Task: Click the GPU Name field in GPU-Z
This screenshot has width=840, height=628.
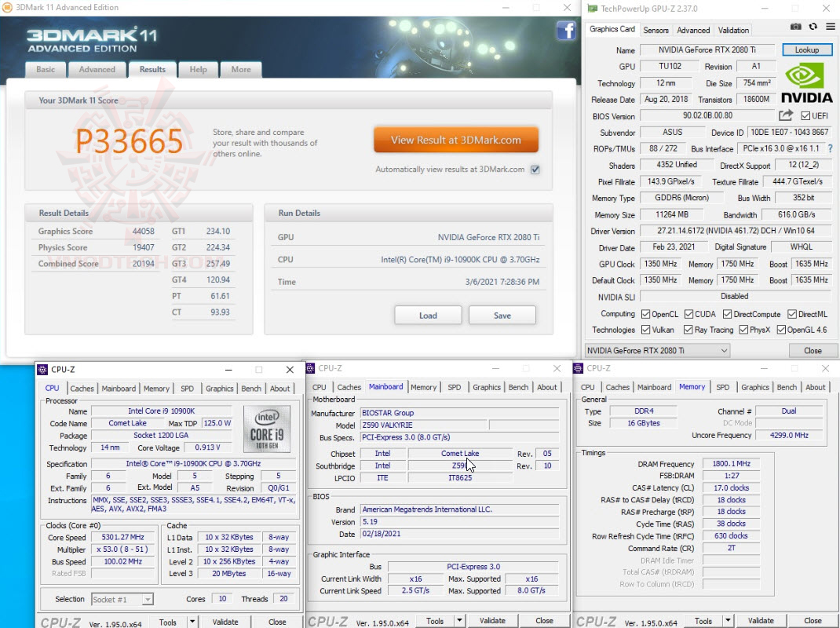Action: [x=707, y=49]
